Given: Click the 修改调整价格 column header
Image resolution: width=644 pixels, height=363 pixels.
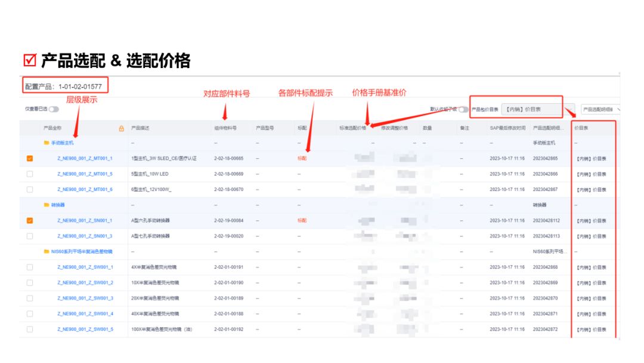Looking at the screenshot, I should click(x=394, y=128).
